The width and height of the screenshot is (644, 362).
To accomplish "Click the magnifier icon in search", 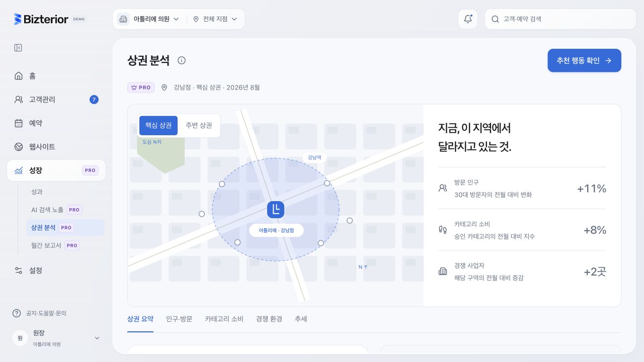I will 495,19.
